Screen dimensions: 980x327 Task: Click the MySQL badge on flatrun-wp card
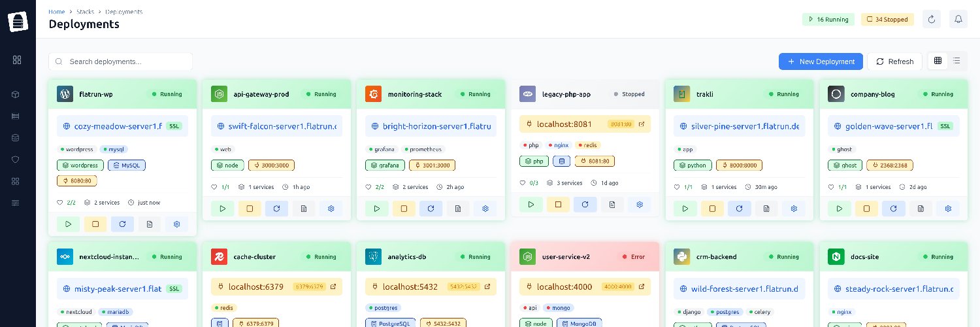coord(127,165)
